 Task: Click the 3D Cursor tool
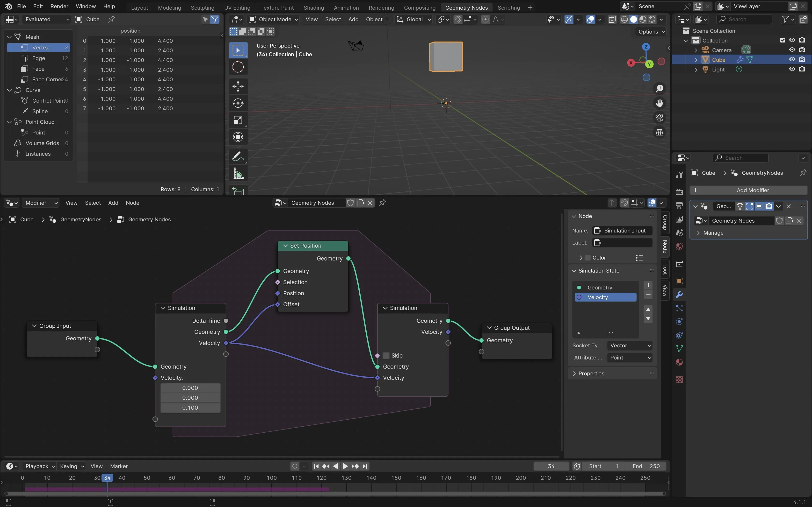point(238,67)
